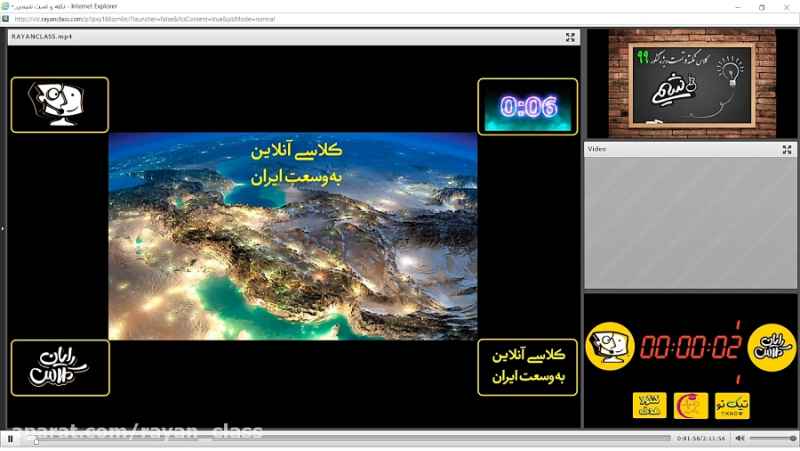Viewport: 800px width, 451px height.
Task: Pause the video playback
Action: [x=10, y=438]
